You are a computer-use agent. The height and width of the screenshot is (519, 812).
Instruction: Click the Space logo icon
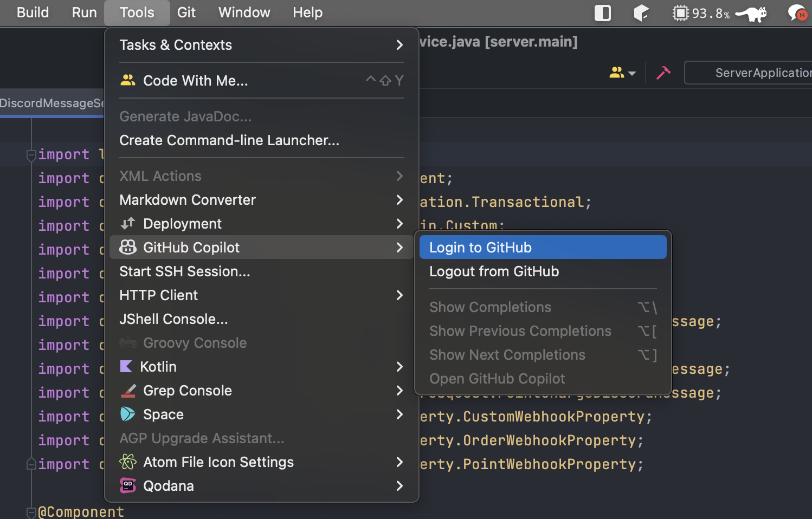click(x=128, y=414)
